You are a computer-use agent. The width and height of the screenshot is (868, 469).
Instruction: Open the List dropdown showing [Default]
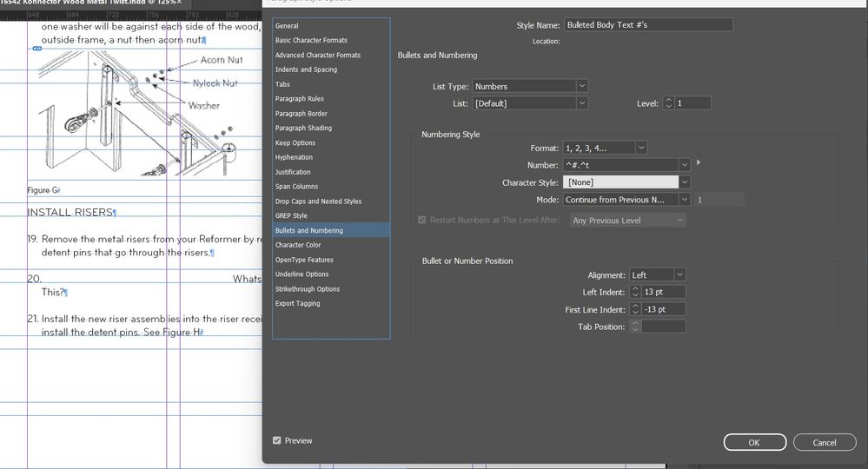[530, 103]
